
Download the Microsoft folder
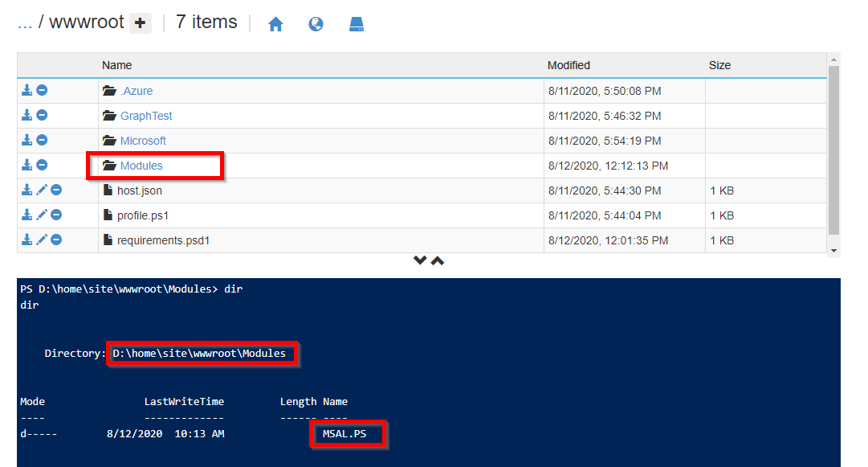pyautogui.click(x=26, y=139)
